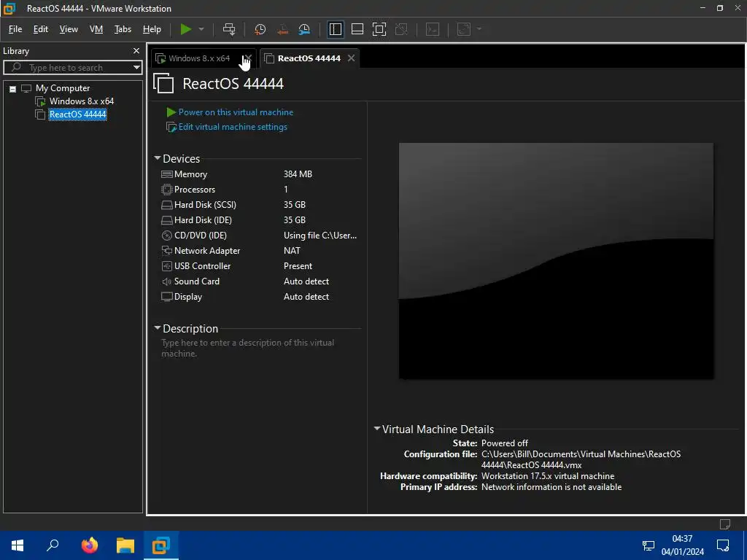Open the notification center icon
The width and height of the screenshot is (747, 560).
[723, 545]
